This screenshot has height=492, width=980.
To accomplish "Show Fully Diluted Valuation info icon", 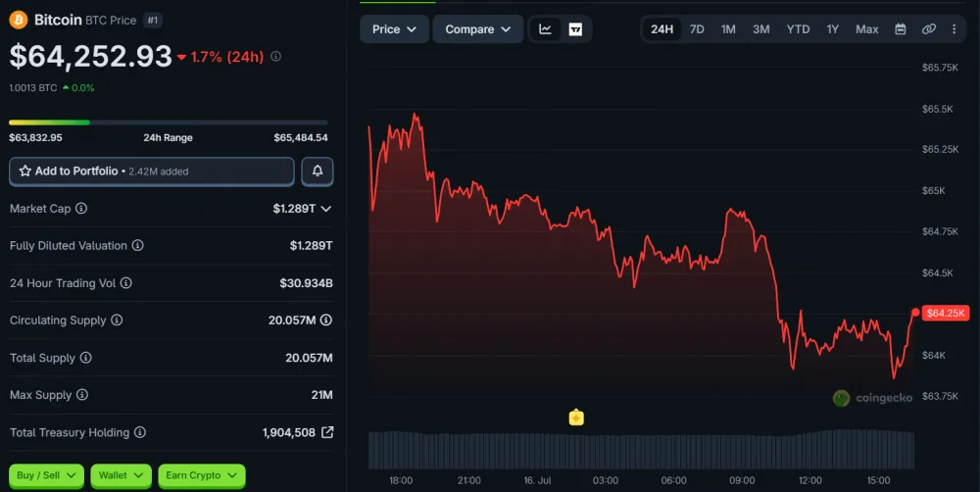I will [x=137, y=246].
